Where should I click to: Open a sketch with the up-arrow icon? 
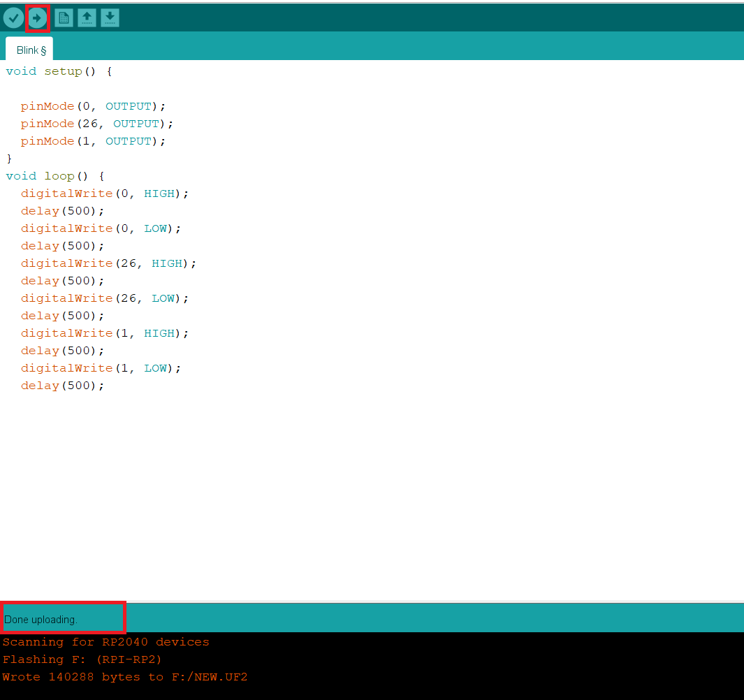(x=87, y=18)
